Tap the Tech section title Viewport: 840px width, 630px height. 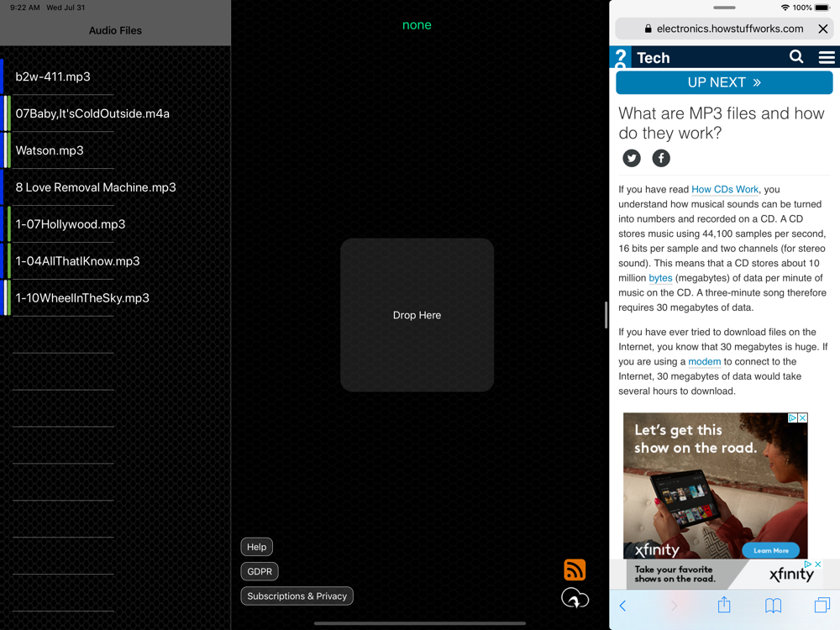pyautogui.click(x=653, y=58)
